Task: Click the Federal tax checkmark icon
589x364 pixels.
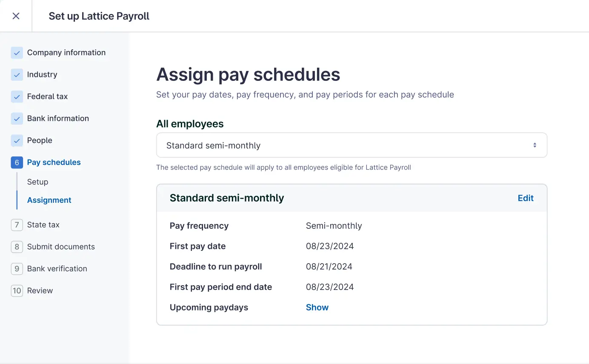Action: click(x=17, y=97)
